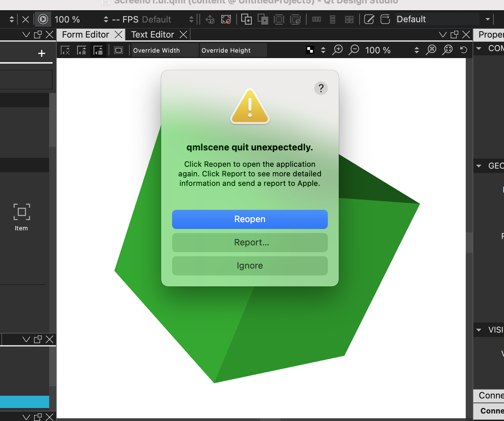Image resolution: width=504 pixels, height=421 pixels.
Task: Toggle show bounding rectangles icon
Action: point(118,51)
